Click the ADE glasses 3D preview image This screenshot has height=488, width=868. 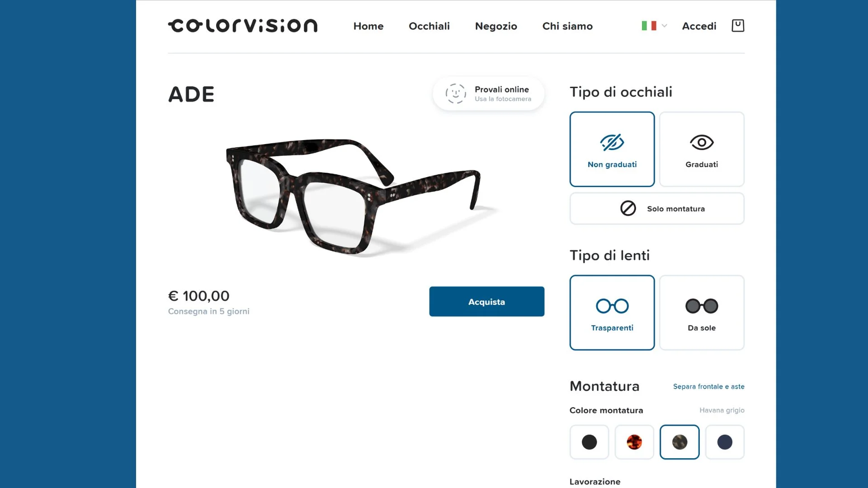tap(353, 197)
